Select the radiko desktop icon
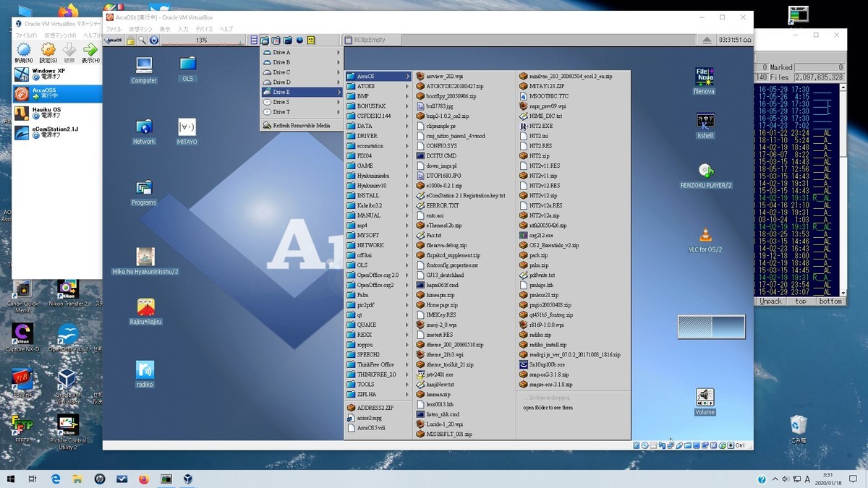This screenshot has width=868, height=488. 145,374
